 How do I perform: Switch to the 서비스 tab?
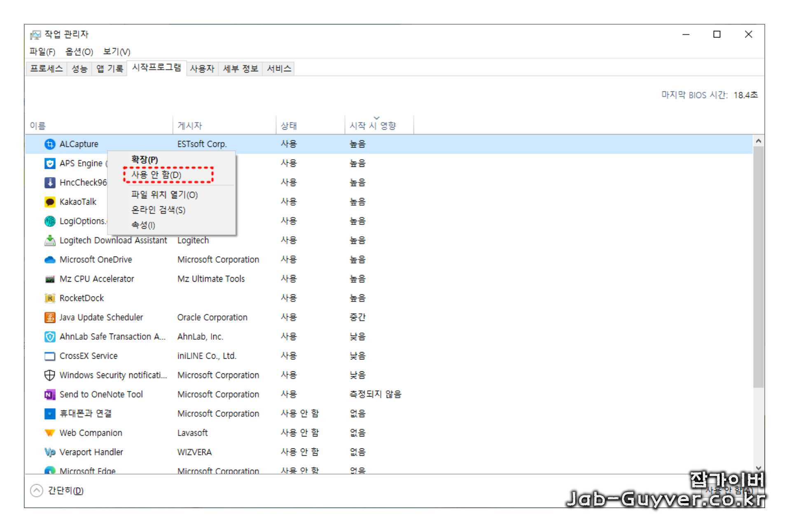279,69
